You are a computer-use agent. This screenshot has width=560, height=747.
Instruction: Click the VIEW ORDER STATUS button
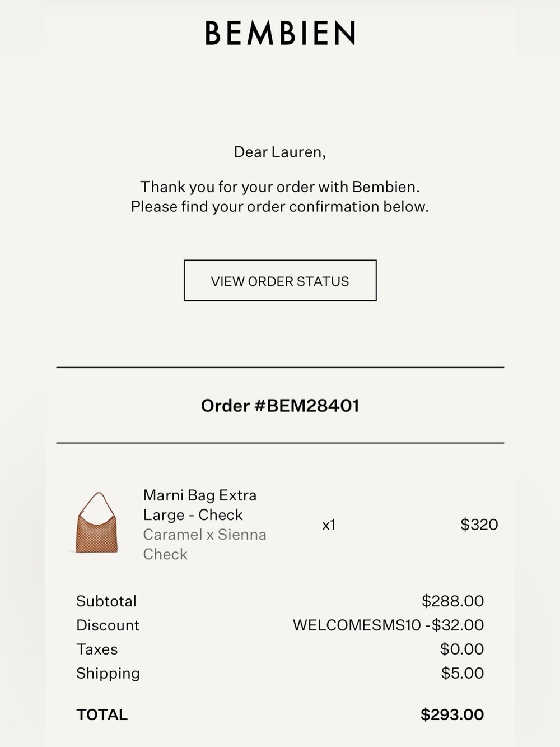(280, 281)
